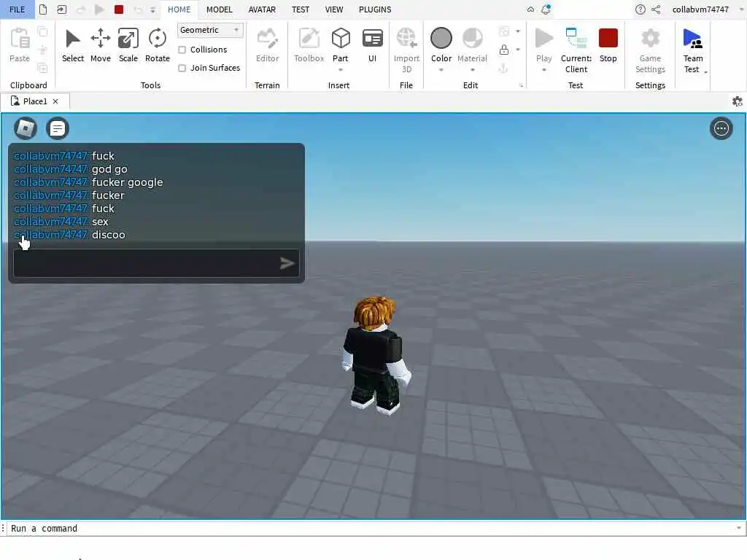Close the Place1 tab

pyautogui.click(x=55, y=101)
